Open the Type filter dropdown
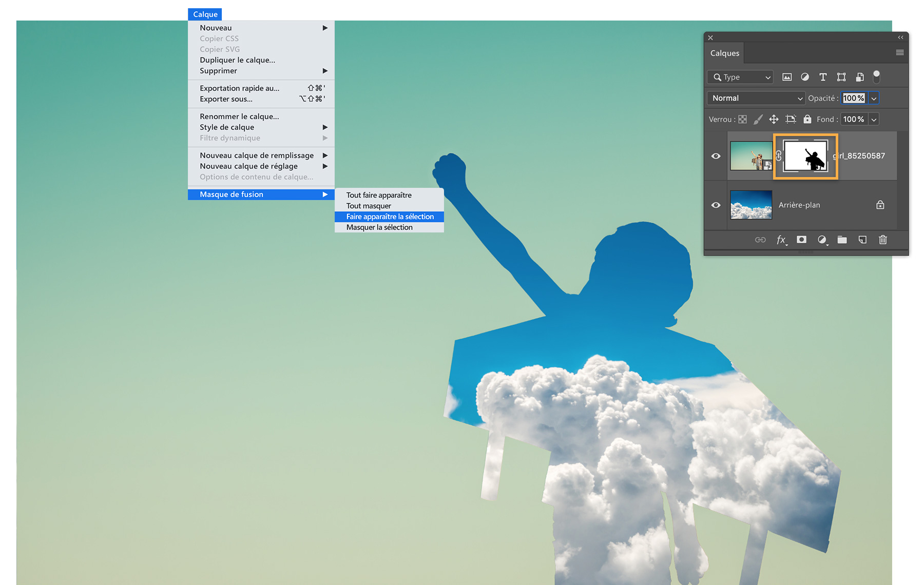Image resolution: width=924 pixels, height=585 pixels. click(x=740, y=77)
